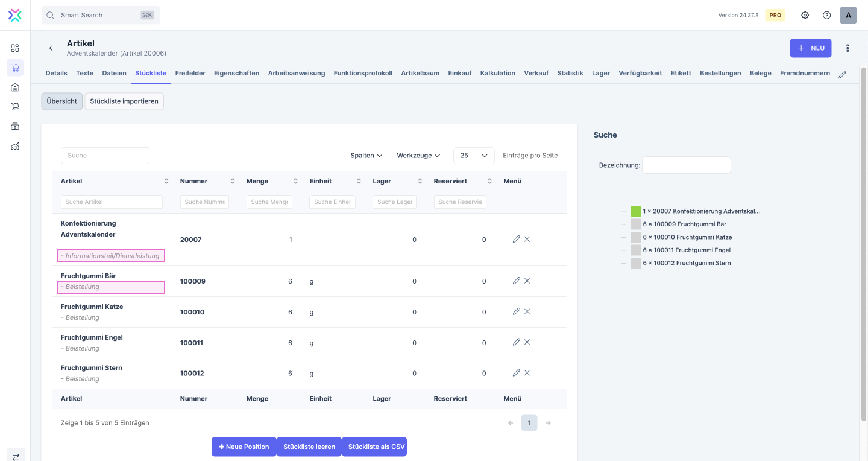Click the green swatch of item 20007
Viewport: 868px width, 461px height.
pos(635,211)
